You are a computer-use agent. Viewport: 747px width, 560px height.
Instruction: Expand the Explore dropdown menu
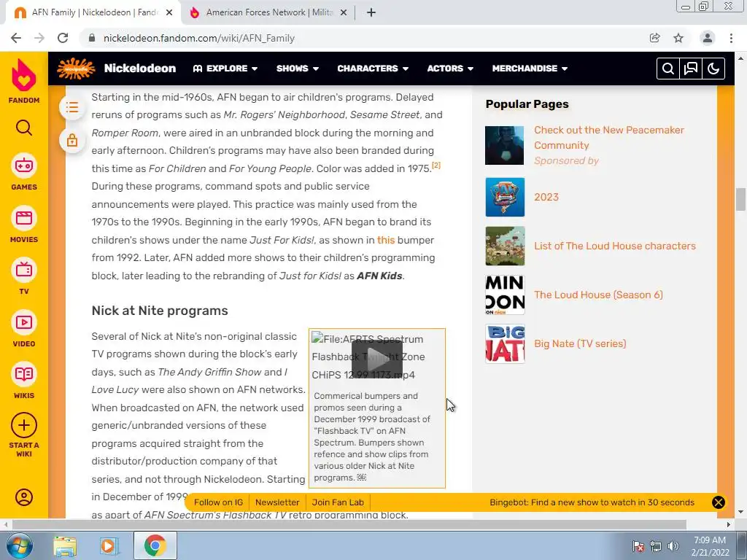click(225, 69)
